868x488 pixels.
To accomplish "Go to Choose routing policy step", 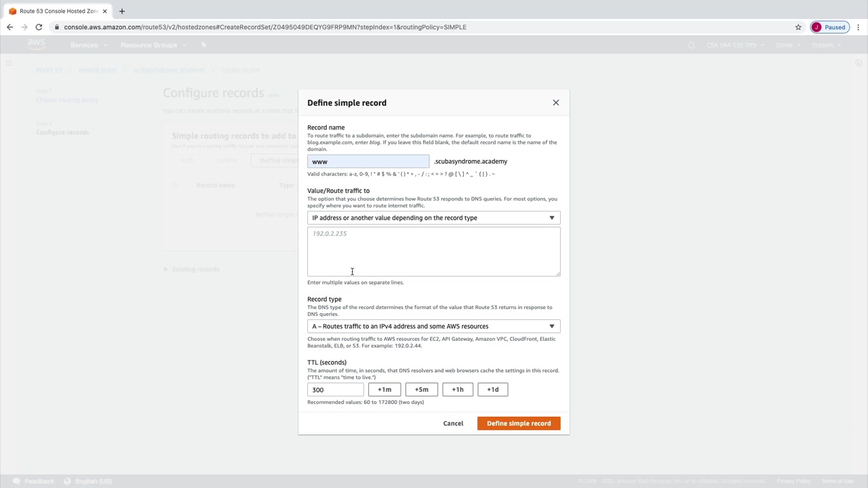I will (x=67, y=100).
